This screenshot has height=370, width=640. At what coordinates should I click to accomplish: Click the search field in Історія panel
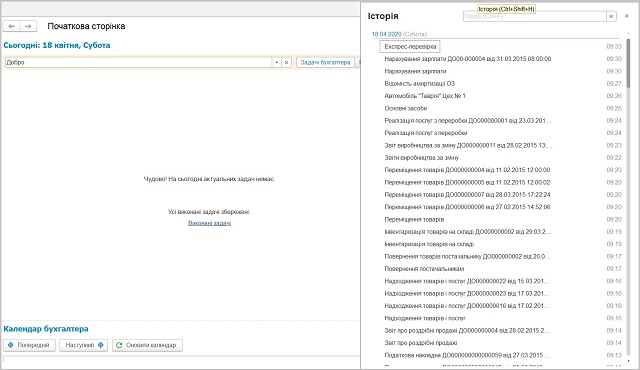pos(535,16)
